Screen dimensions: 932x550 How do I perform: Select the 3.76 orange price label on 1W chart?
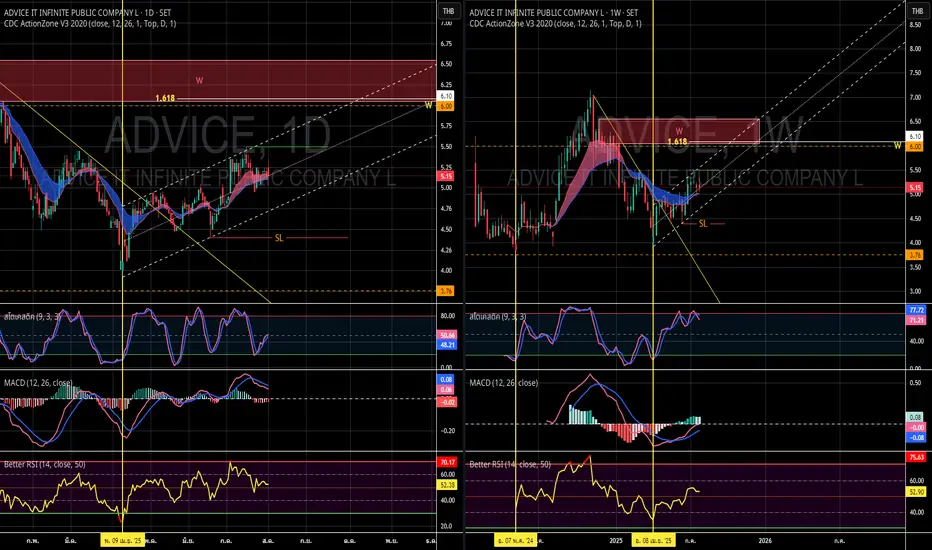pyautogui.click(x=915, y=255)
